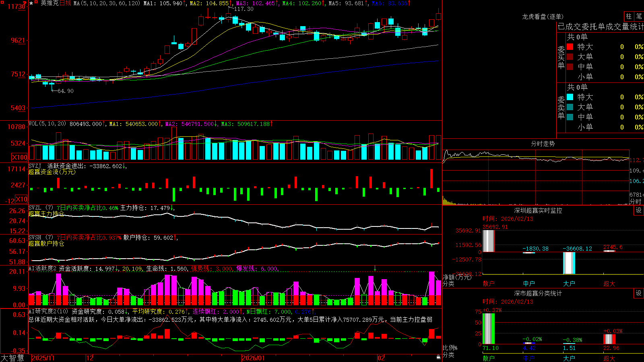This screenshot has width=644, height=362.
Task: Select the 龙虎看盘(逐单) panel title
Action: 543,16
